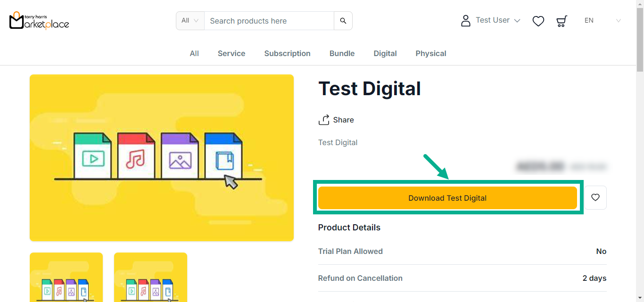Switch to the Service tab

click(x=231, y=54)
